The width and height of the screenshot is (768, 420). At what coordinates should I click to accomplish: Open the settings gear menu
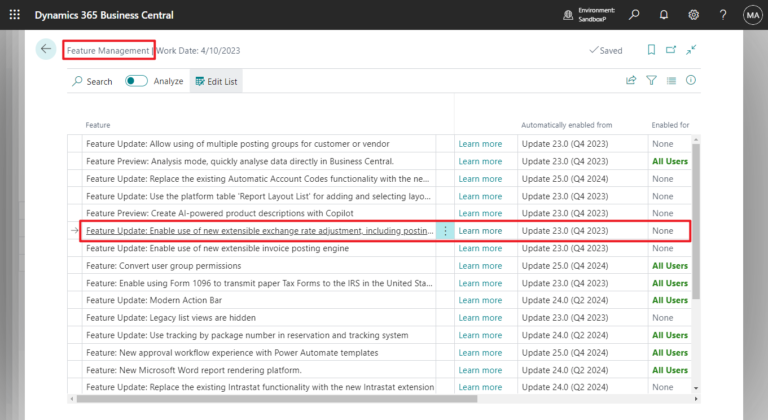coord(693,15)
